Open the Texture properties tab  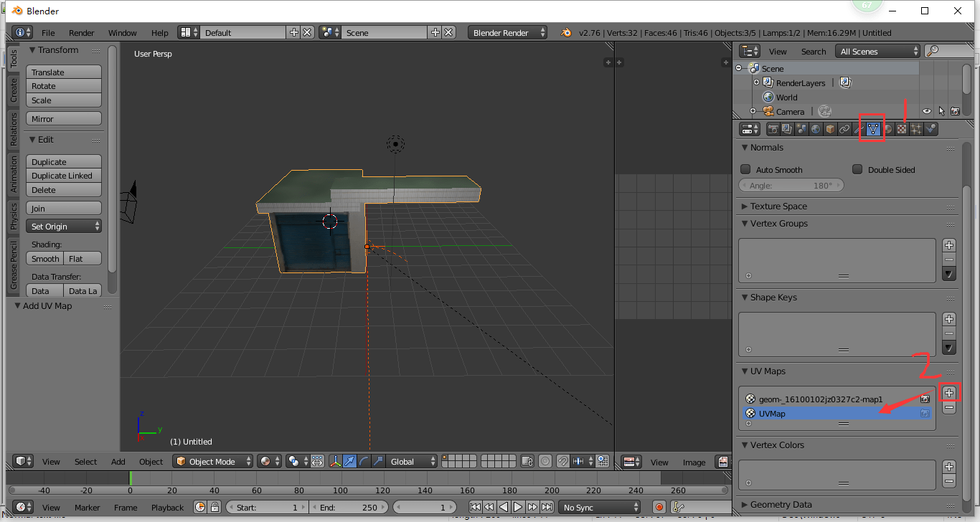coord(900,128)
